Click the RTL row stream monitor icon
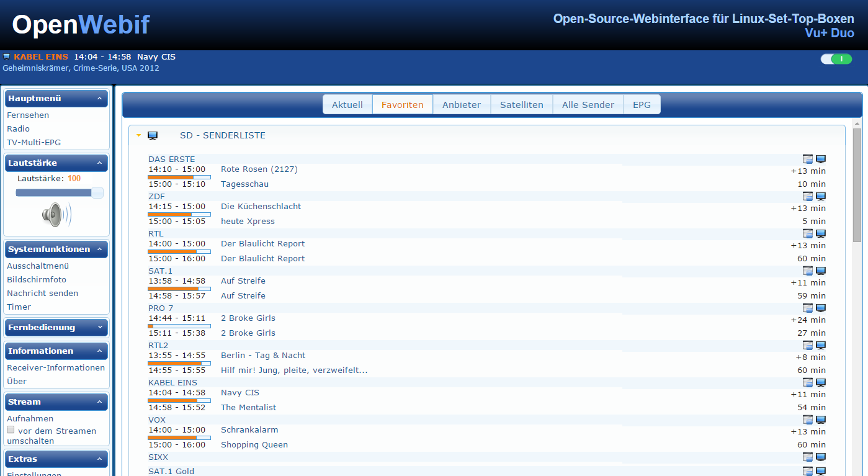This screenshot has width=868, height=476. pos(821,233)
